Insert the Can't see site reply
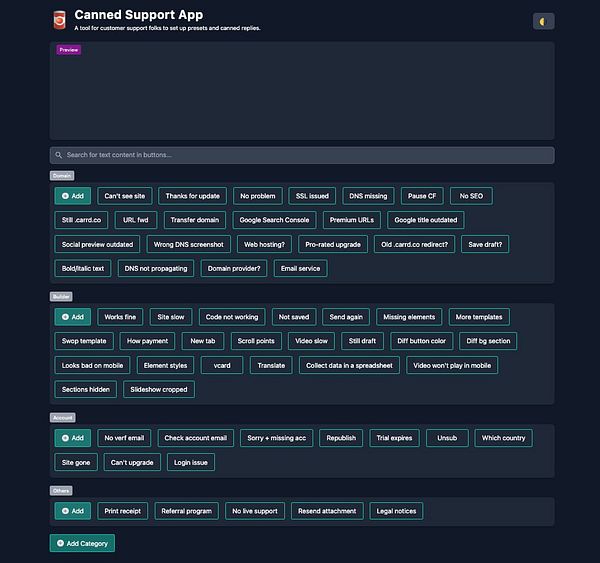Screen dimensions: 600x563 coord(125,196)
